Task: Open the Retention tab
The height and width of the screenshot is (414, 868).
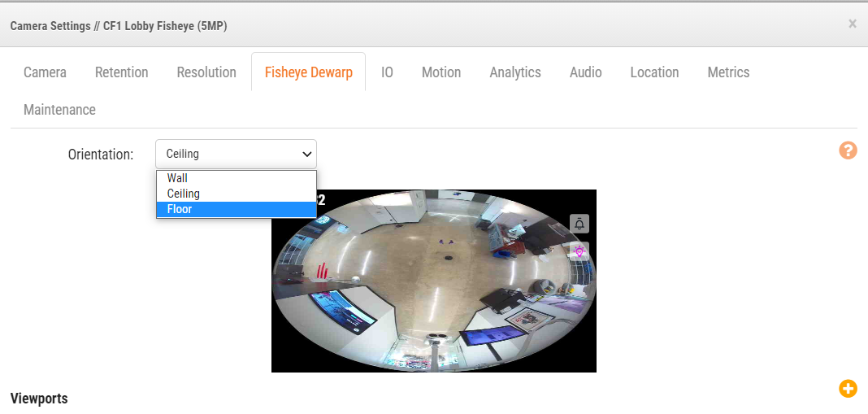Action: (121, 72)
